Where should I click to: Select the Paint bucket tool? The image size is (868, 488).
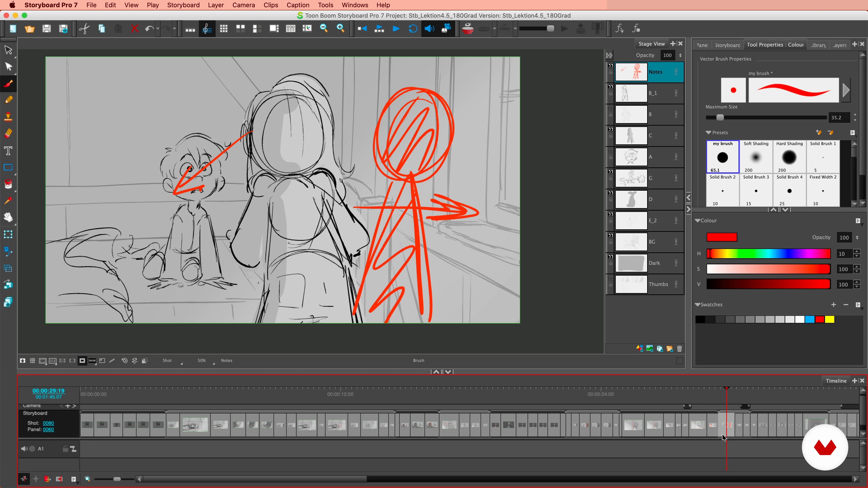pos(8,184)
